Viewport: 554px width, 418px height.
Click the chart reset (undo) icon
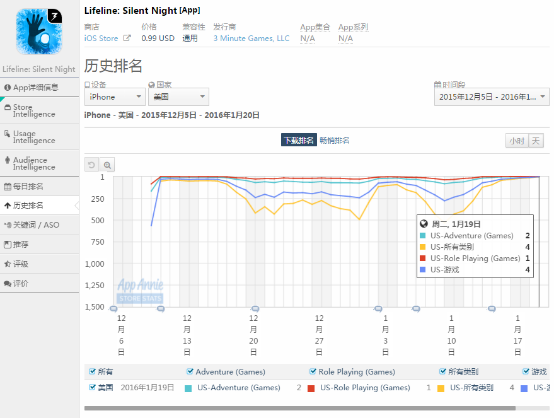click(92, 165)
